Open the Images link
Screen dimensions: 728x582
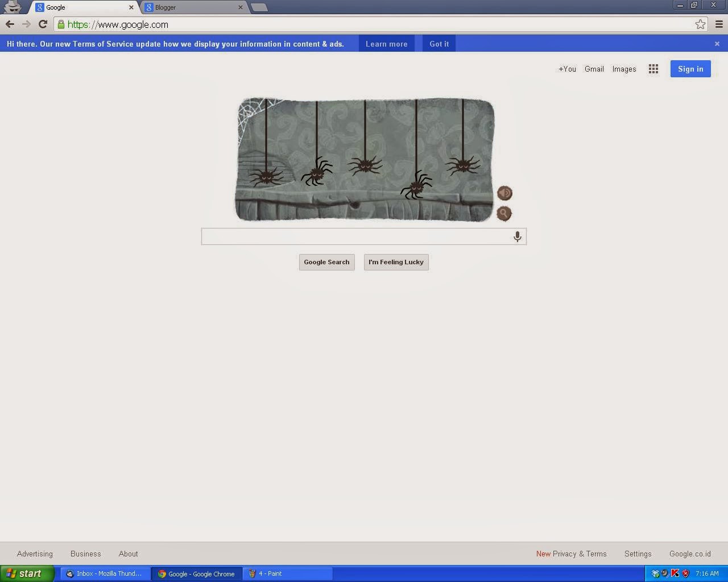point(624,69)
